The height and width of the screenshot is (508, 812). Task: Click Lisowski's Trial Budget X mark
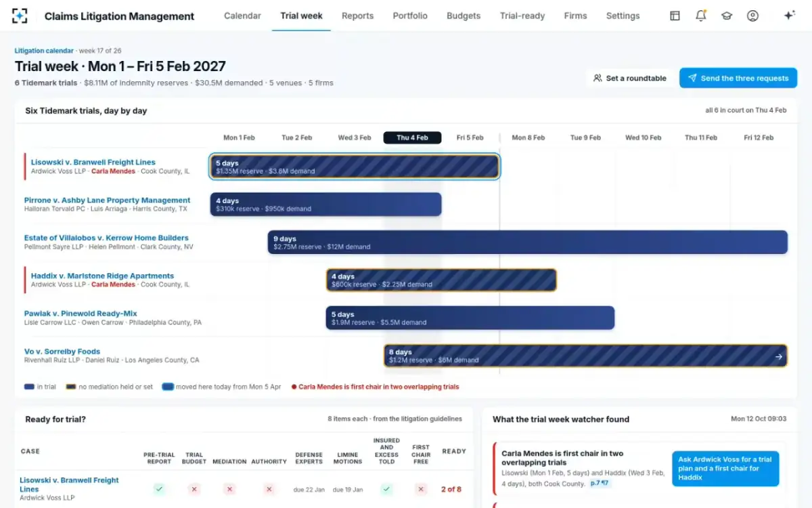pyautogui.click(x=194, y=489)
